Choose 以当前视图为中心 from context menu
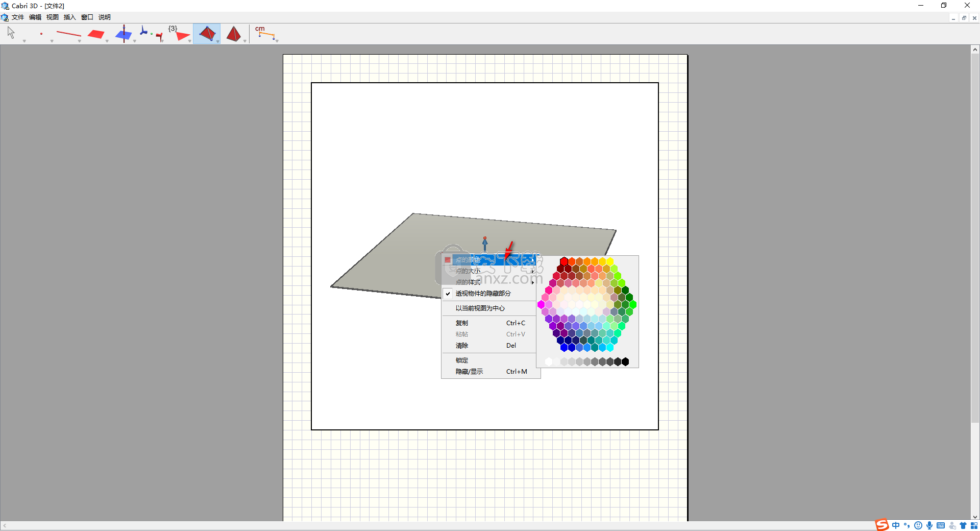This screenshot has height=531, width=980. point(488,308)
